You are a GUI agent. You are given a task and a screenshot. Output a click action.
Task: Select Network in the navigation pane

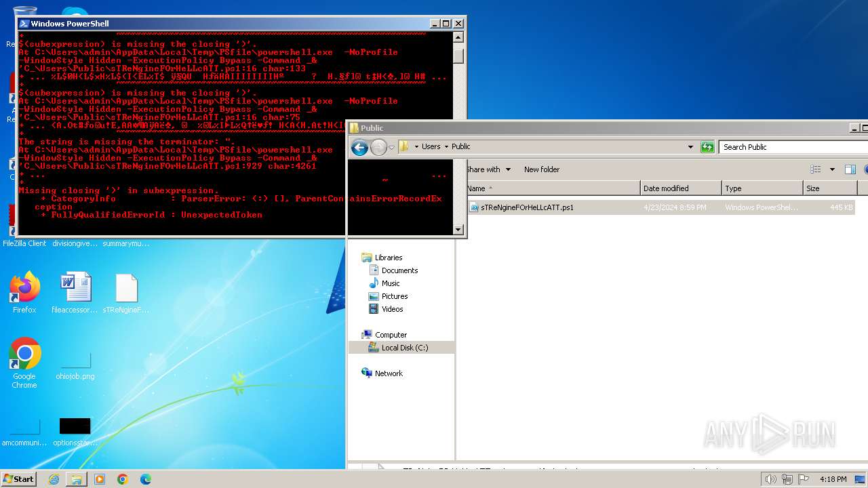pyautogui.click(x=389, y=373)
